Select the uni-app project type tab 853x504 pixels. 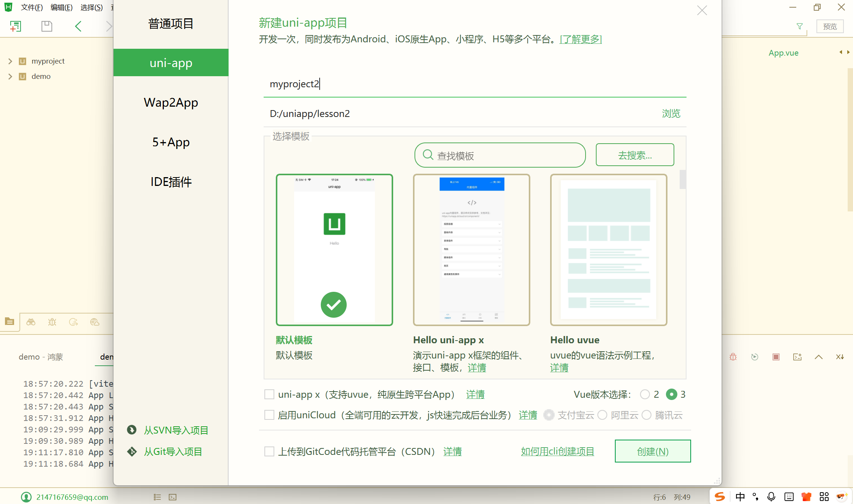pyautogui.click(x=171, y=62)
